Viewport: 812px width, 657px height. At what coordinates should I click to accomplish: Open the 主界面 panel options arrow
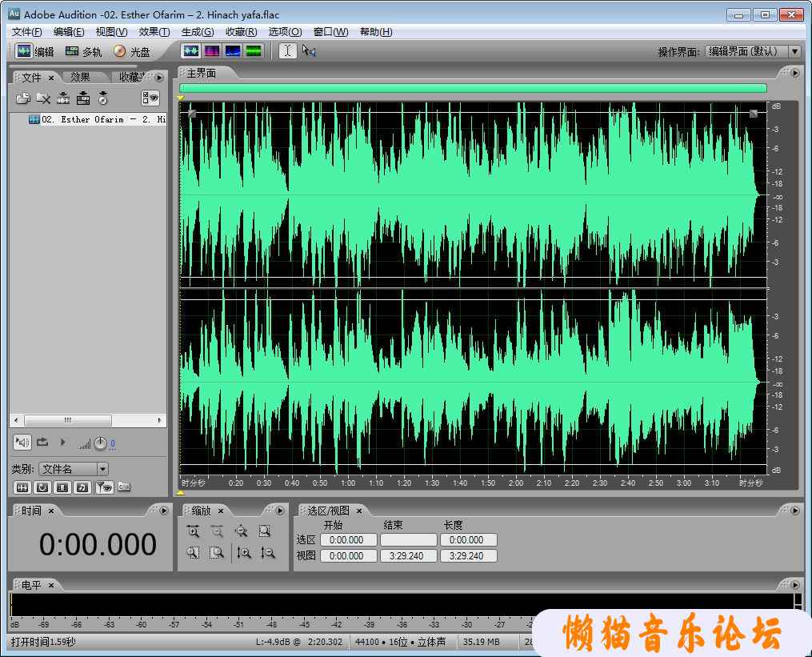(795, 73)
